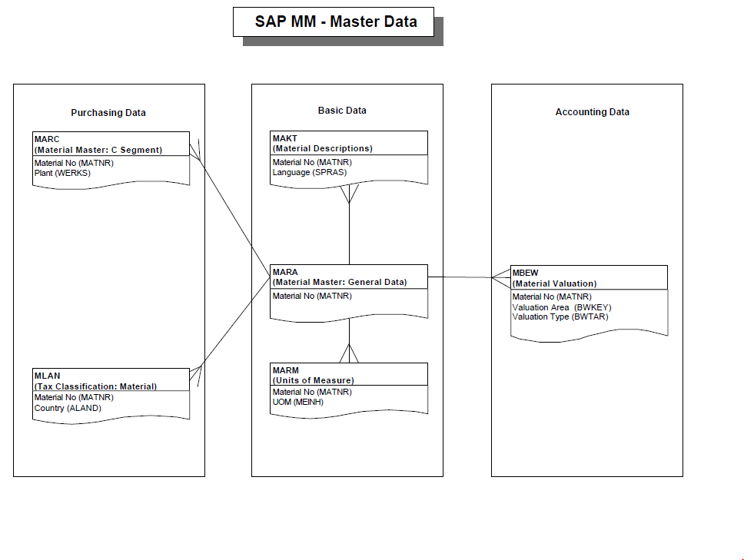Click Tax Classification: Material label
The image size is (744, 560).
point(95,386)
